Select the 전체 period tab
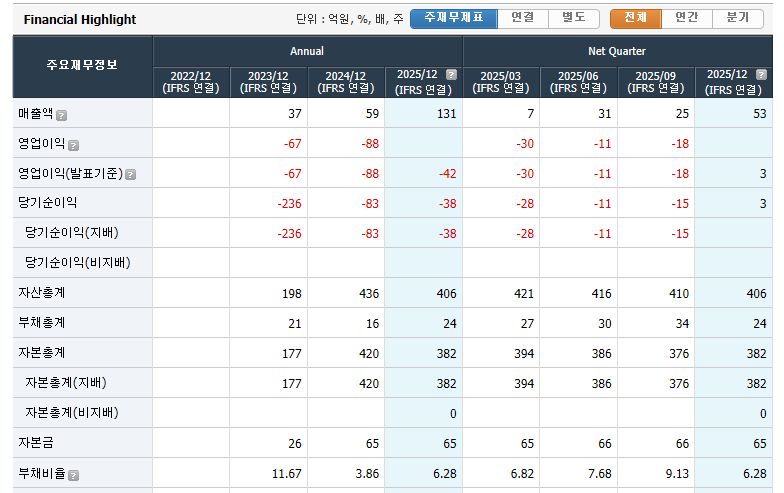 pos(635,18)
